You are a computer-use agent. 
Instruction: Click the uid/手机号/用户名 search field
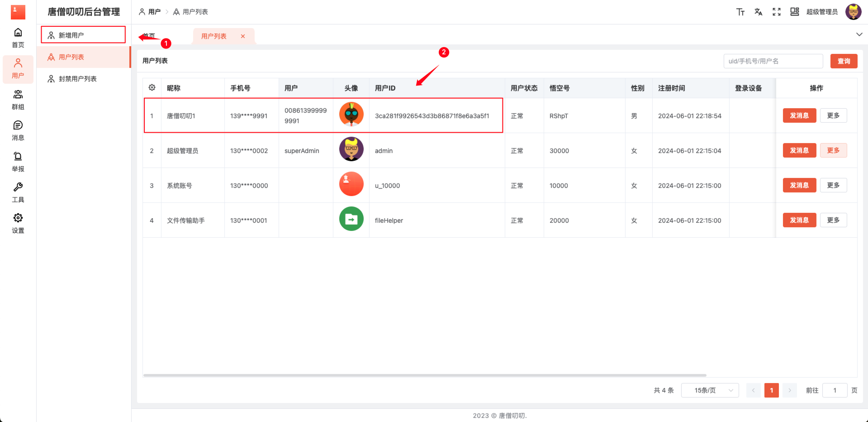coord(773,61)
